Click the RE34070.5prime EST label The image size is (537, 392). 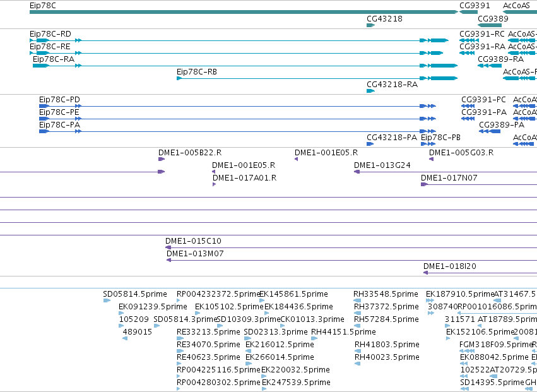209,345
